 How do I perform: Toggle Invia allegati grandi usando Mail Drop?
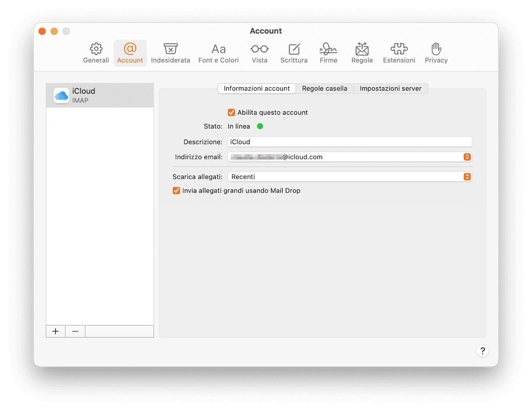click(176, 191)
